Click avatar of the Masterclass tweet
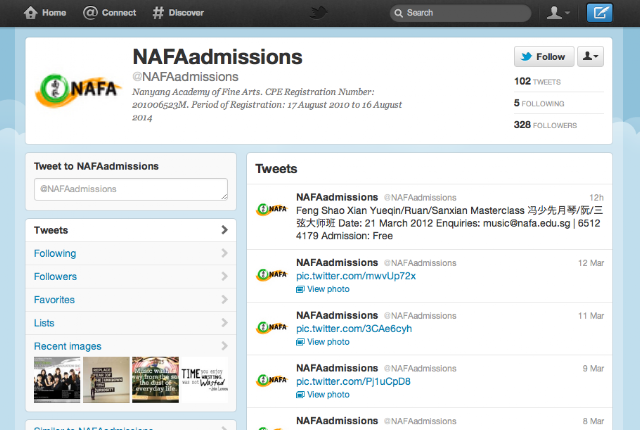 point(272,209)
